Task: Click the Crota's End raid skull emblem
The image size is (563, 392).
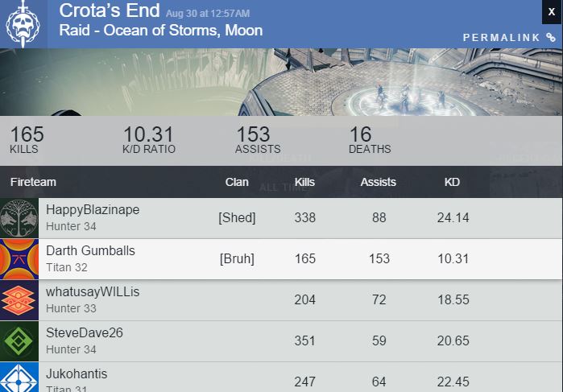Action: coord(23,24)
